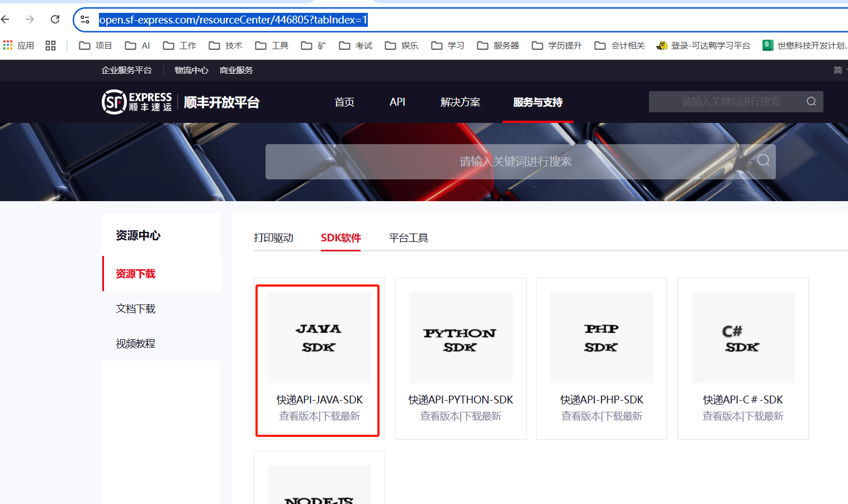Click the browser forward arrow

[x=30, y=20]
